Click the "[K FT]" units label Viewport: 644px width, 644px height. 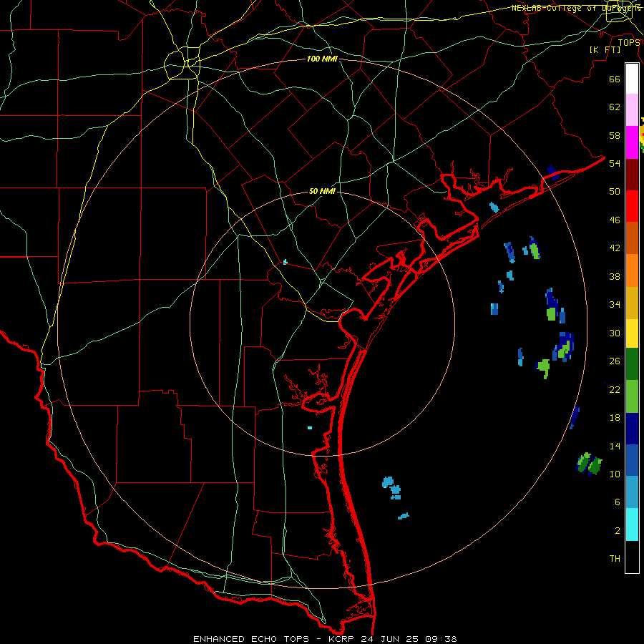pos(605,50)
